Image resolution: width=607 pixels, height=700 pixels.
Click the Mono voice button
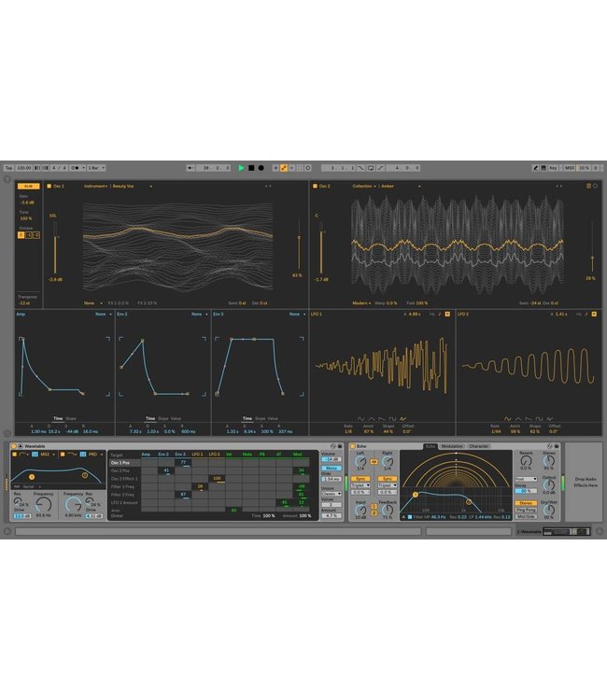tap(332, 468)
